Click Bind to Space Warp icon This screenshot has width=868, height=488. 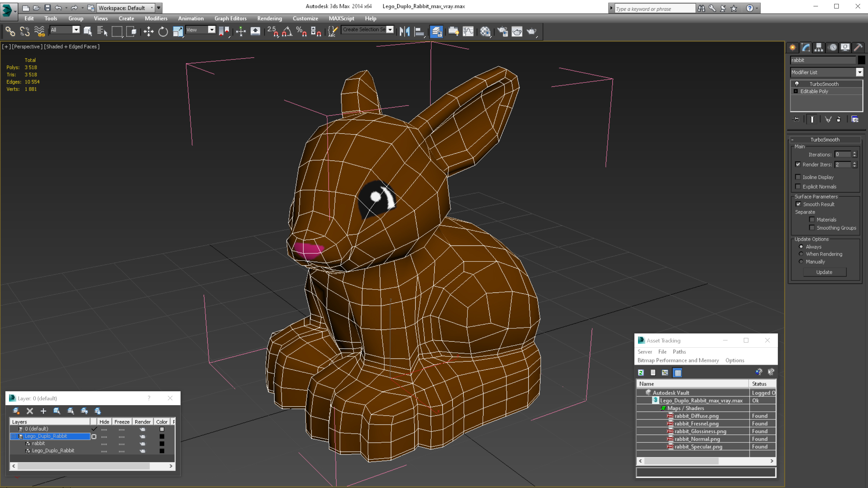click(39, 31)
